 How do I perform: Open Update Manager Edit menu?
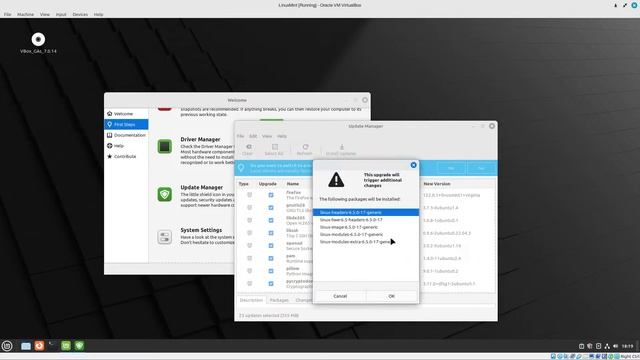[x=253, y=136]
